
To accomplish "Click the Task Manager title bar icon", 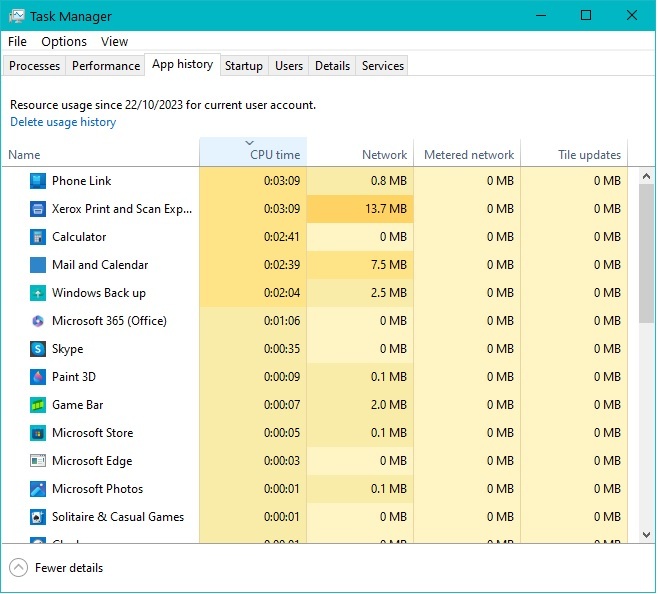I will (17, 16).
